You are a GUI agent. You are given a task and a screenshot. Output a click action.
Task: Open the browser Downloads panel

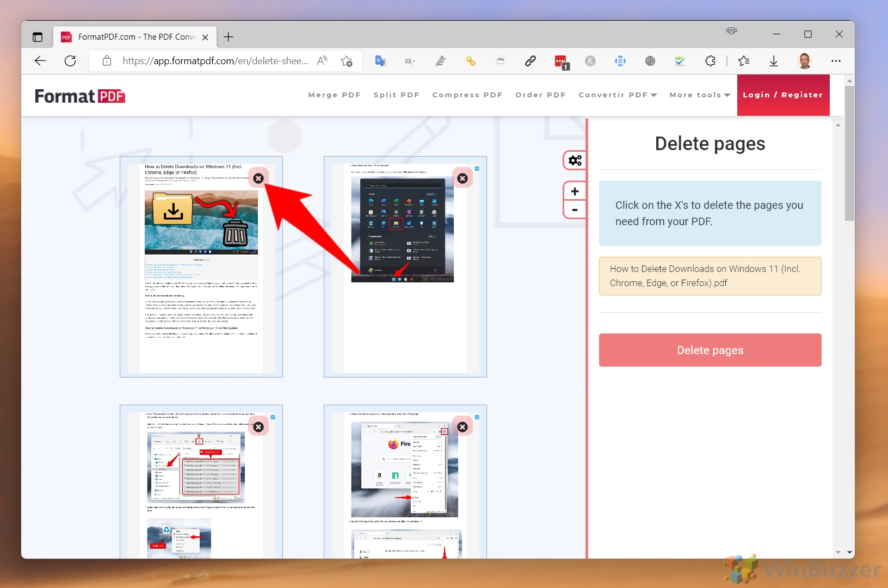[774, 61]
